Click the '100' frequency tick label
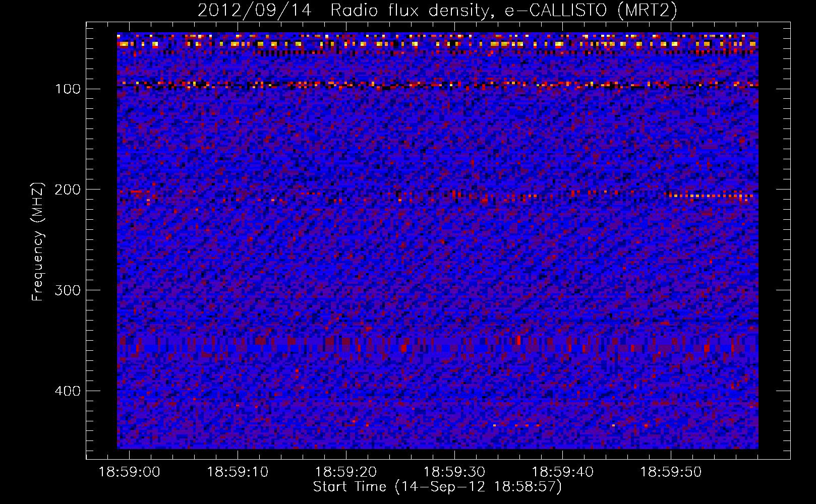 tap(68, 89)
